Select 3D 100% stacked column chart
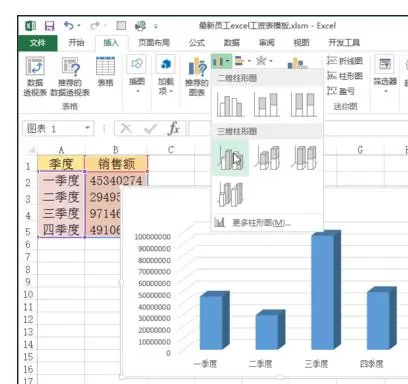Viewport: 408px width, 384px height. pos(303,158)
